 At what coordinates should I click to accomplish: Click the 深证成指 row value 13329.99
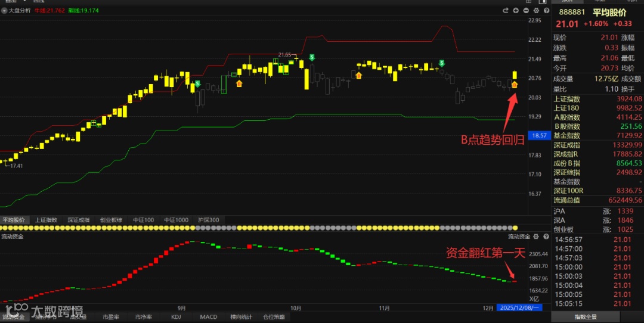[627, 145]
